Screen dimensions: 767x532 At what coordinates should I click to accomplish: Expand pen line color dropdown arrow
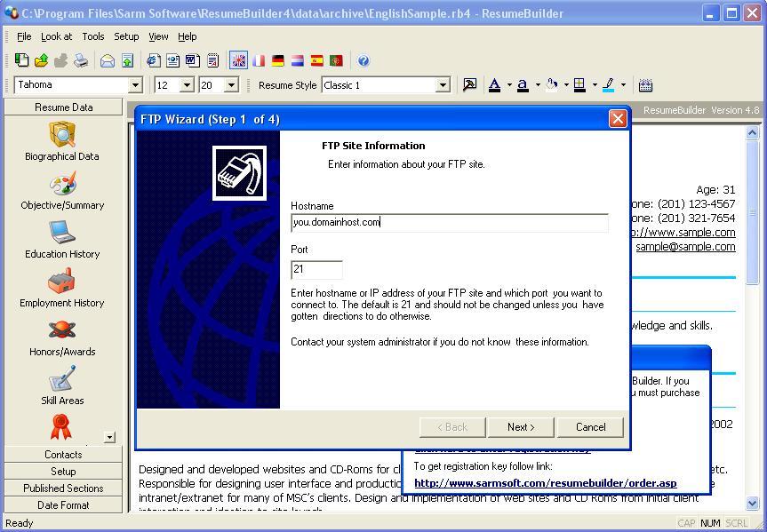coord(623,85)
